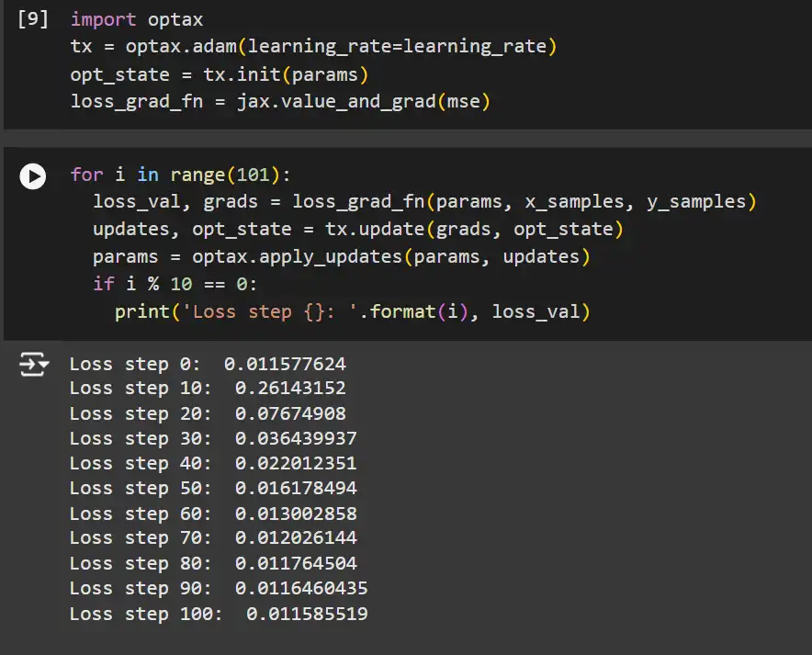Screen dimensions: 812x655
Task: Select output line 'Loss step 30: 0.036439937'
Action: pyautogui.click(x=213, y=438)
